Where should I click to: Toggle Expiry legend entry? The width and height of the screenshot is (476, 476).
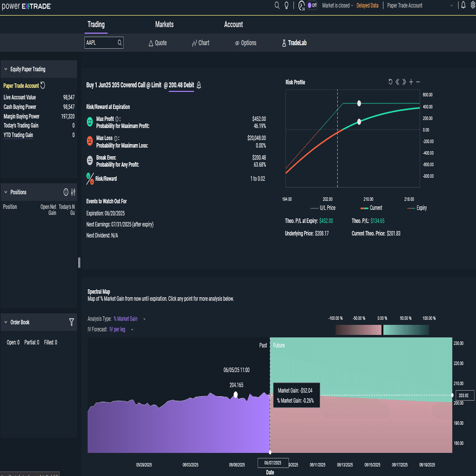417,208
